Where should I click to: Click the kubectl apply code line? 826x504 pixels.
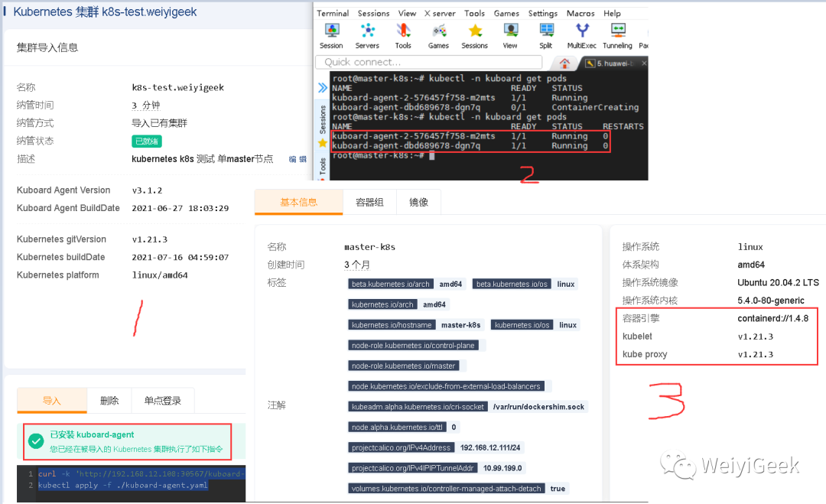tap(122, 485)
